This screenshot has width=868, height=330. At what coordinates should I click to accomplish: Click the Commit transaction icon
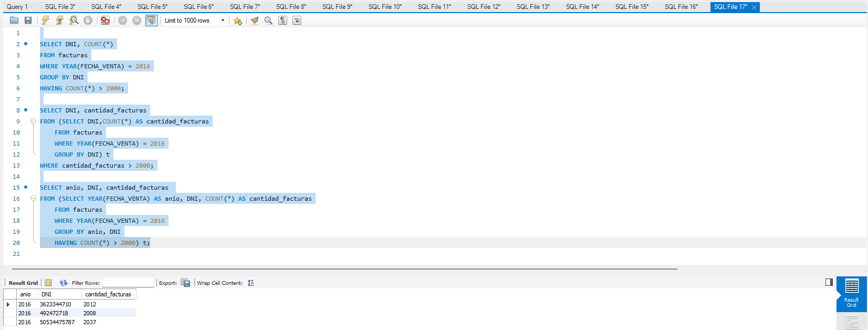click(x=123, y=20)
